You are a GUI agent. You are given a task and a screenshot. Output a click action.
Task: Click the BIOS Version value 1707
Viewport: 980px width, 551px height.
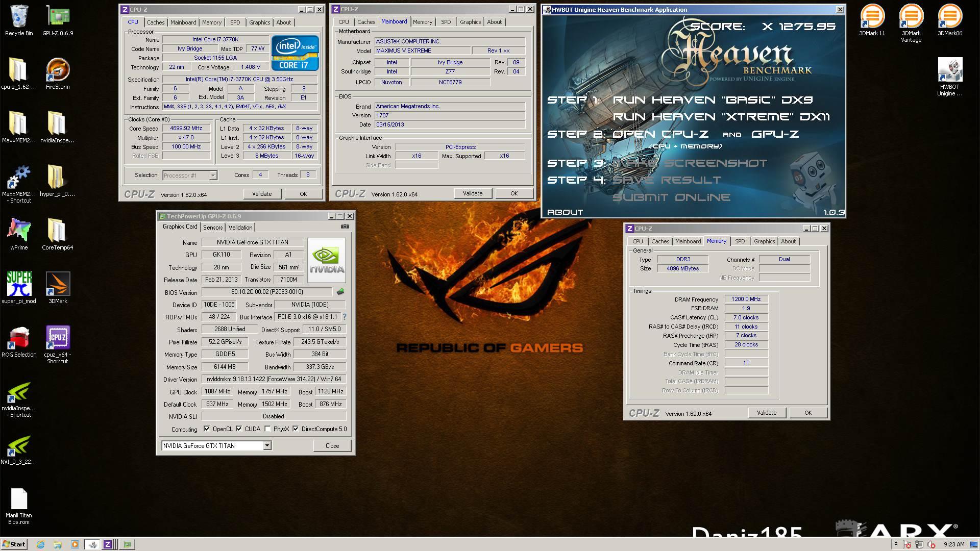click(450, 115)
